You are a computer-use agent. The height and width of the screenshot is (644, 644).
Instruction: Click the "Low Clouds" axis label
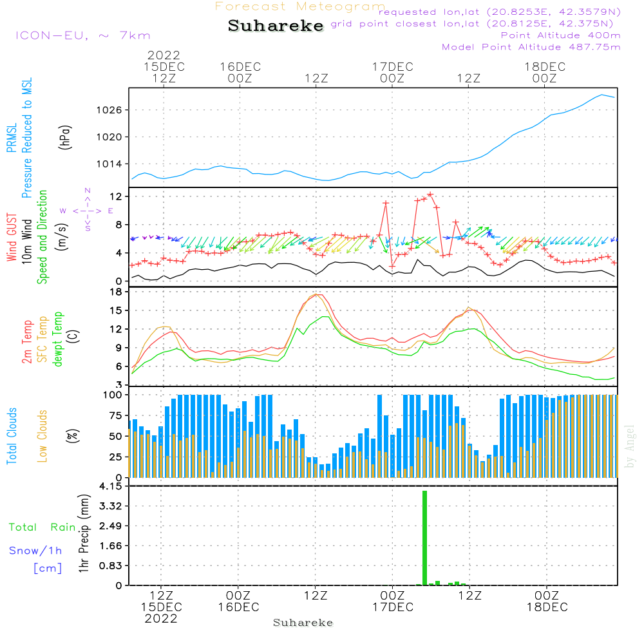point(43,436)
